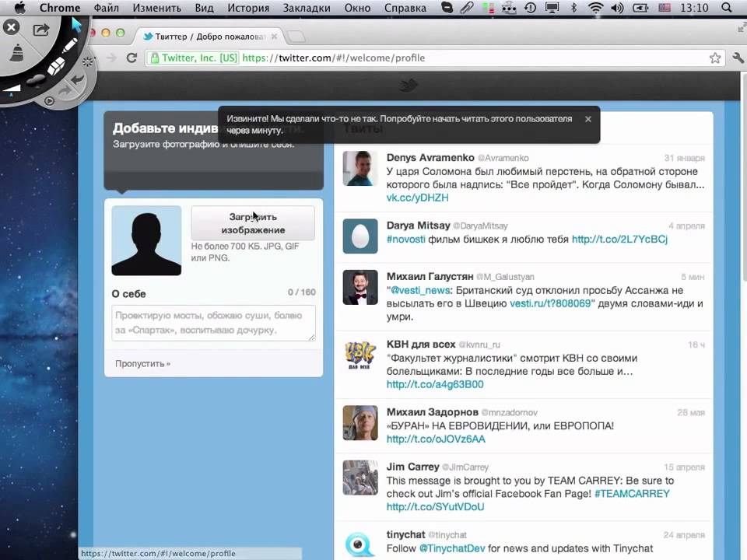Open the Chrome application menu

[60, 8]
